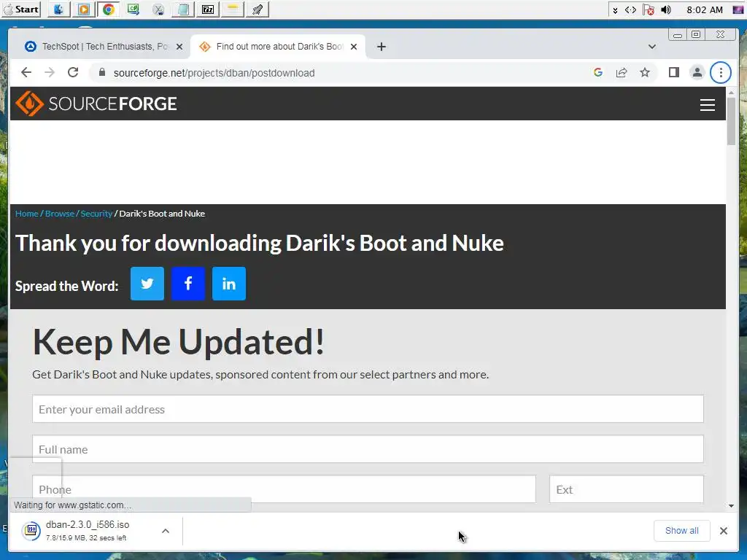This screenshot has height=560, width=747.
Task: Click the Full name field
Action: click(368, 448)
